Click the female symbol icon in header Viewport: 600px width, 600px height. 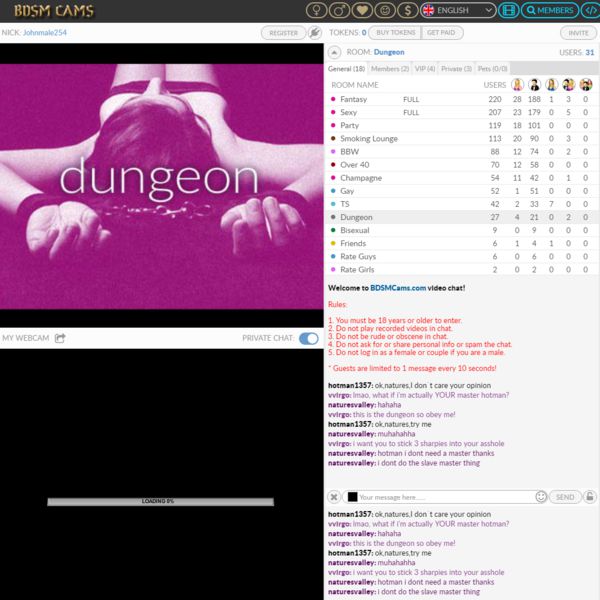(x=316, y=11)
